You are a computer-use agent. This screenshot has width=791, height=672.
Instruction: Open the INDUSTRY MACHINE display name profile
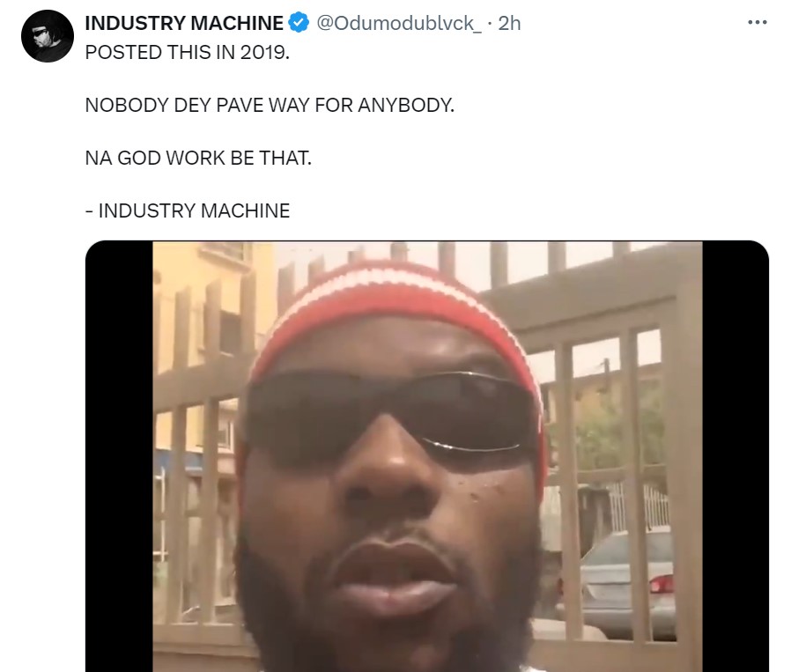[184, 23]
